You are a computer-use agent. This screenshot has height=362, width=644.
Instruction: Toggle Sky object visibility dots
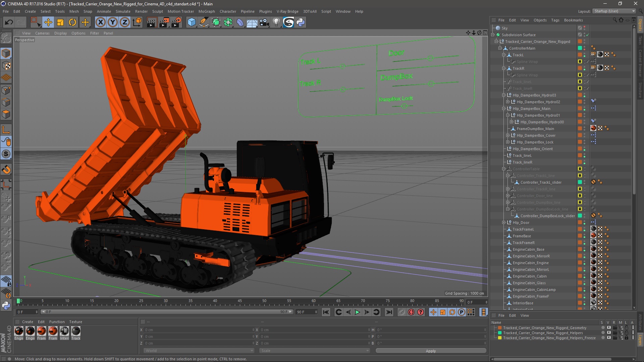point(584,28)
